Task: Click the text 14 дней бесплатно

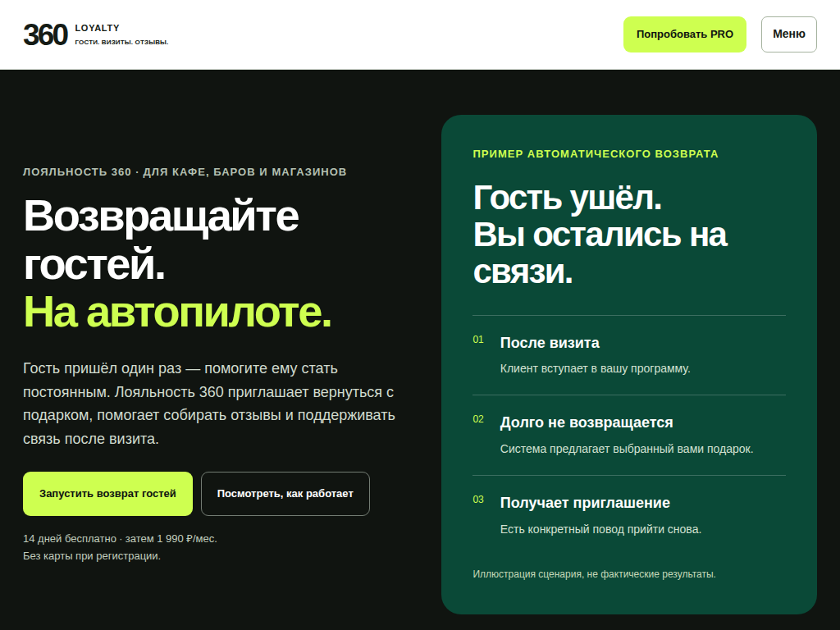Action: pyautogui.click(x=70, y=538)
